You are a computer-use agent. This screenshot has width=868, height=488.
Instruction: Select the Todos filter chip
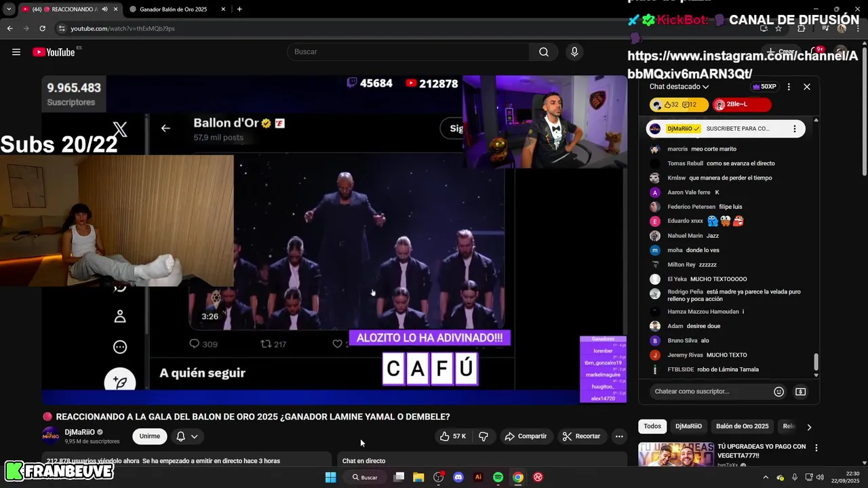click(x=652, y=426)
